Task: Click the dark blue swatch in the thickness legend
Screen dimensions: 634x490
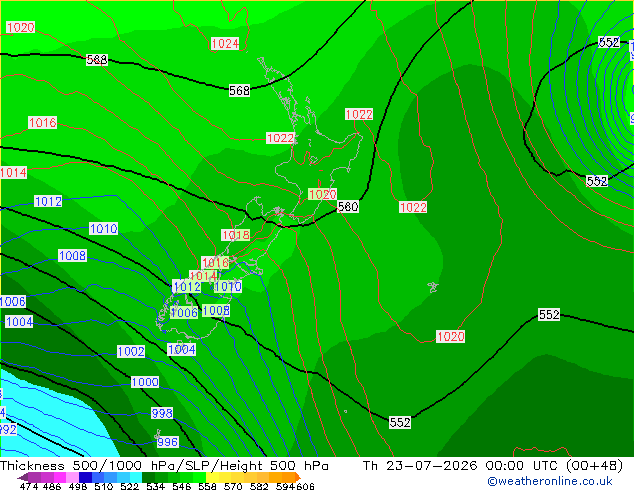Action: (x=85, y=477)
